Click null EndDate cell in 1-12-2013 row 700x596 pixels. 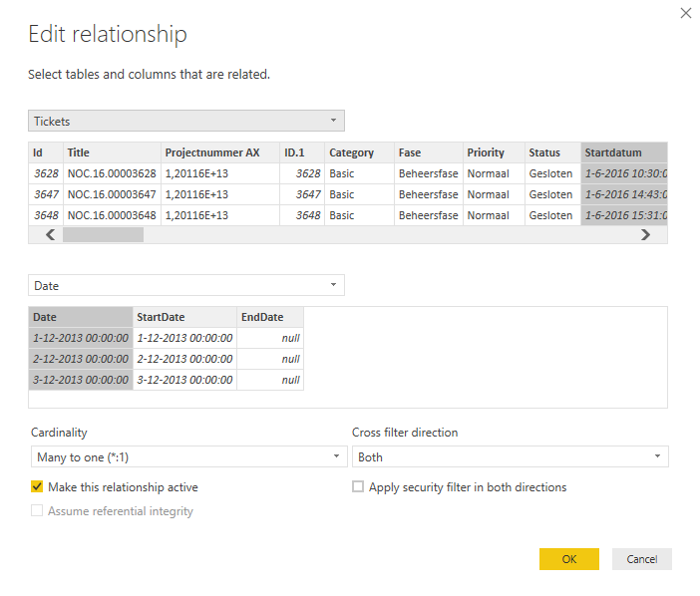tap(270, 338)
